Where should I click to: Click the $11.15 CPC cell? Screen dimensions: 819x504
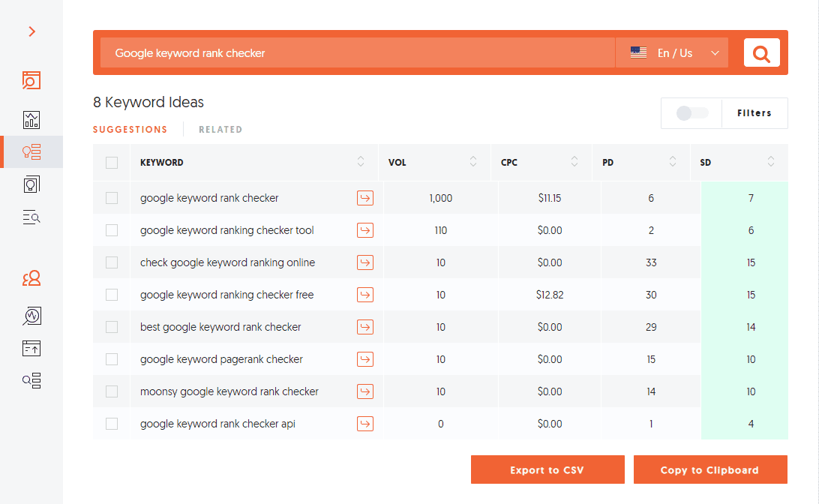pos(550,198)
